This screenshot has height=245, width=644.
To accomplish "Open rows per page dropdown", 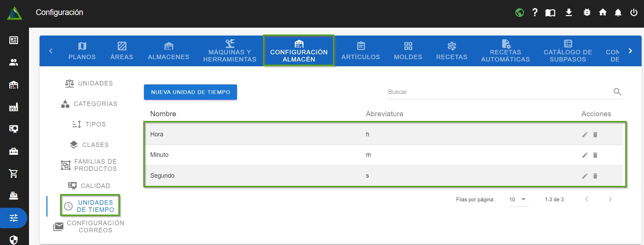I will [518, 200].
